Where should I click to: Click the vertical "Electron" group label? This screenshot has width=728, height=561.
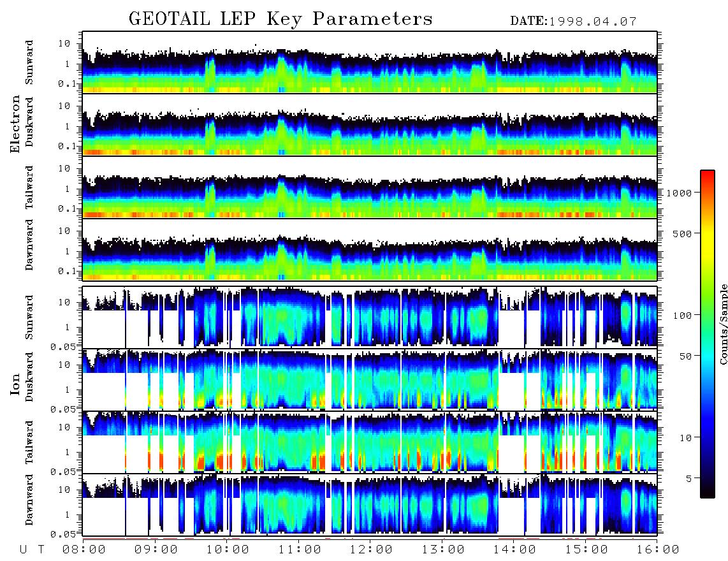pyautogui.click(x=15, y=124)
